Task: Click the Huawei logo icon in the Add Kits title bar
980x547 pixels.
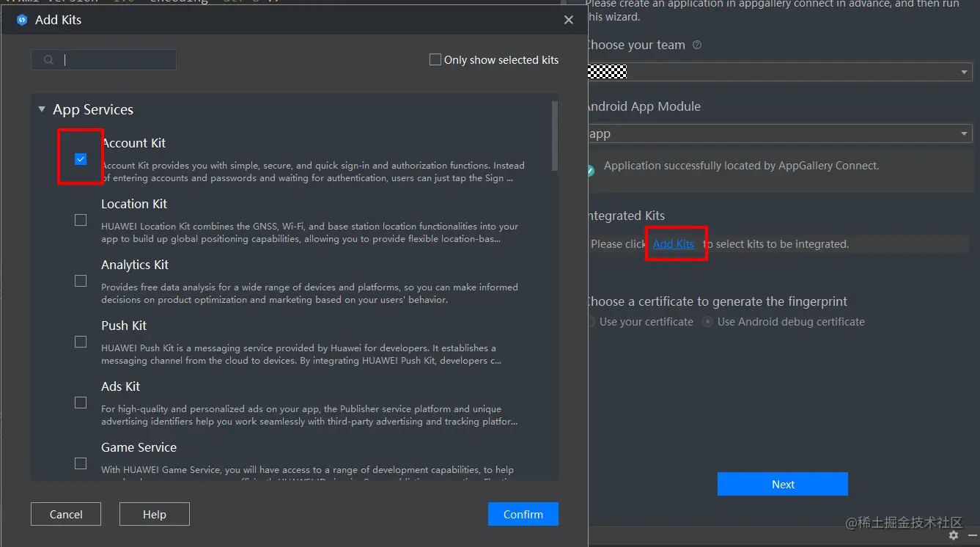Action: pos(21,20)
